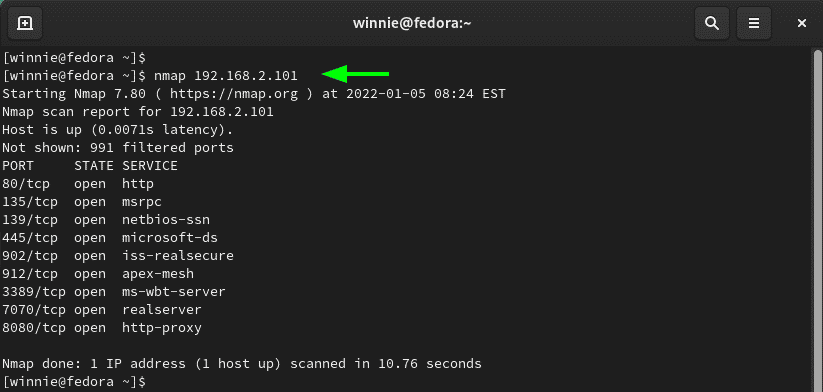Viewport: 823px width, 392px height.
Task: Click the 8080/tcp http-proxy entry
Action: pyautogui.click(x=102, y=327)
